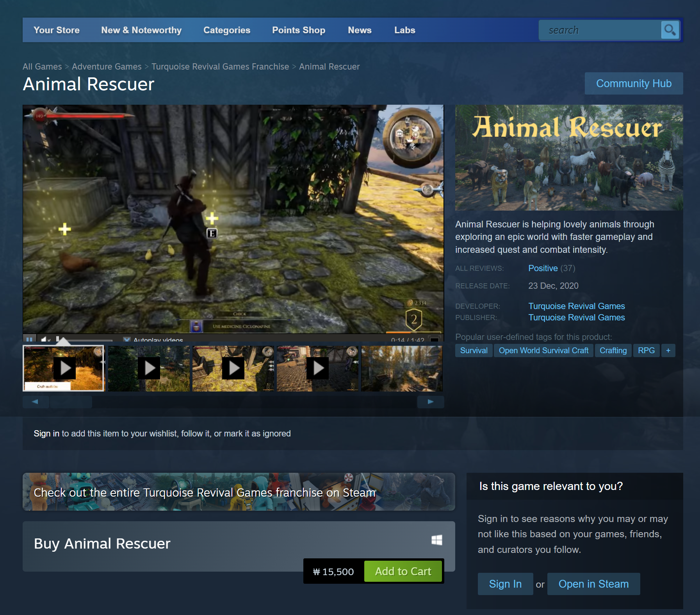Viewport: 700px width, 615px height.
Task: Click the Windows platform icon
Action: (436, 540)
